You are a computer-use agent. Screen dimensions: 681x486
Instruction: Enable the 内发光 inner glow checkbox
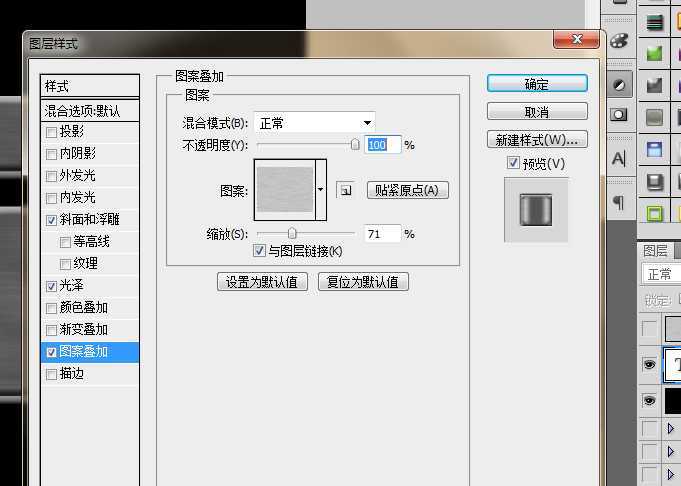(51, 198)
